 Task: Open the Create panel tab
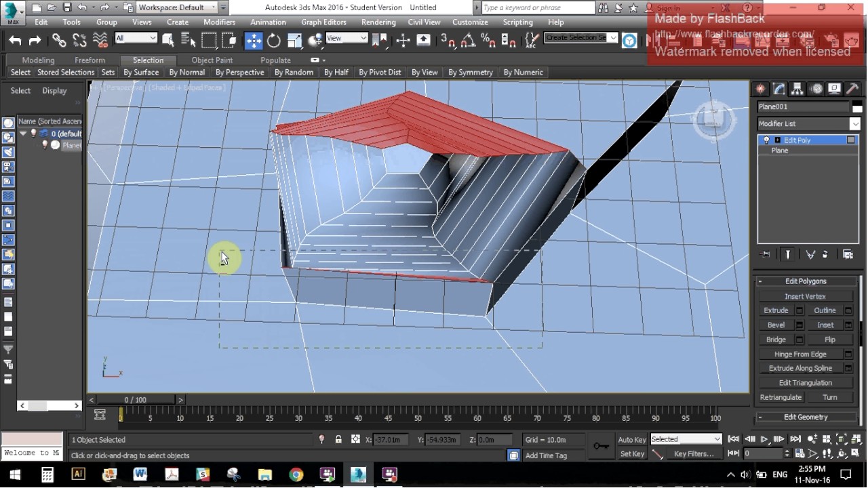tap(761, 89)
